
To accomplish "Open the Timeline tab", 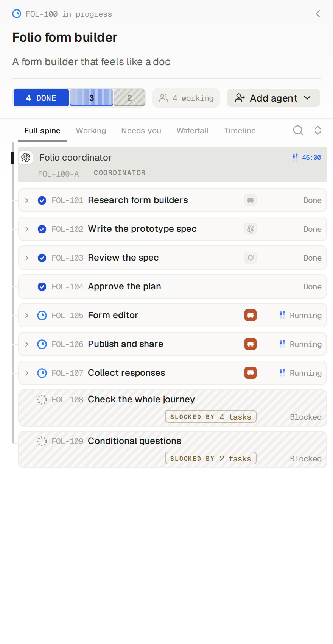I will [240, 131].
